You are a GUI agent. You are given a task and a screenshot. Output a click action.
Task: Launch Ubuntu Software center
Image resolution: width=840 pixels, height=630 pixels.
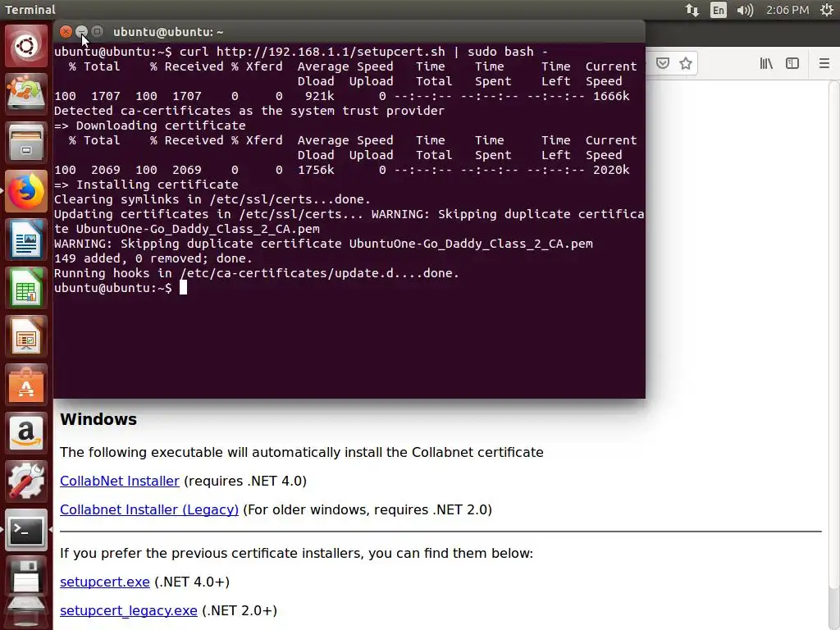(x=25, y=385)
